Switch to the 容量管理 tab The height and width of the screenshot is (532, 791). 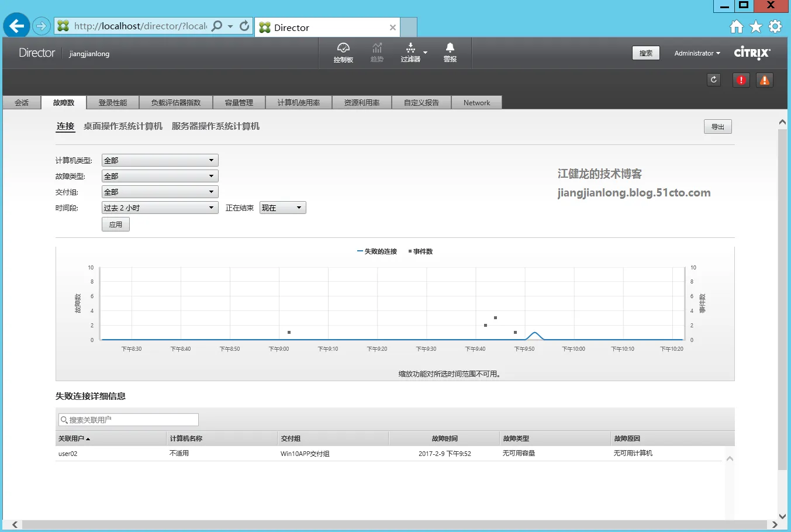(239, 102)
